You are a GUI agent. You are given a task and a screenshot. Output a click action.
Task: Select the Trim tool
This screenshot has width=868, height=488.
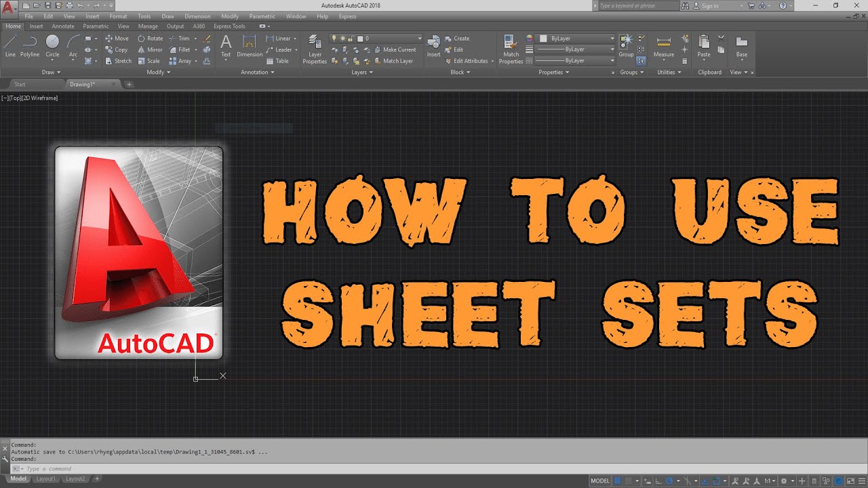point(179,39)
